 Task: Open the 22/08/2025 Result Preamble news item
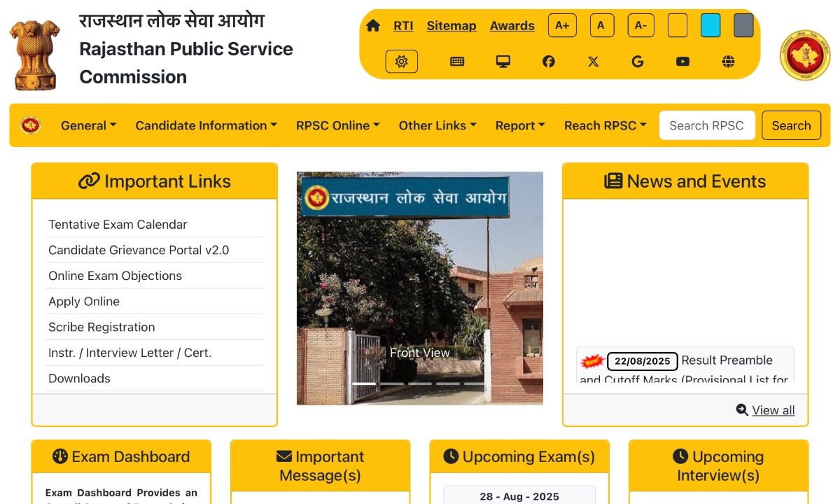pyautogui.click(x=685, y=365)
